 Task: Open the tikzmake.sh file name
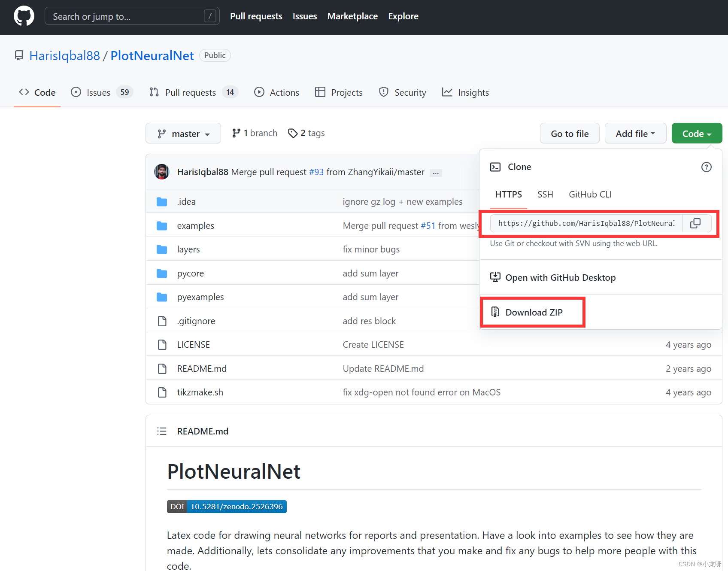pos(200,392)
